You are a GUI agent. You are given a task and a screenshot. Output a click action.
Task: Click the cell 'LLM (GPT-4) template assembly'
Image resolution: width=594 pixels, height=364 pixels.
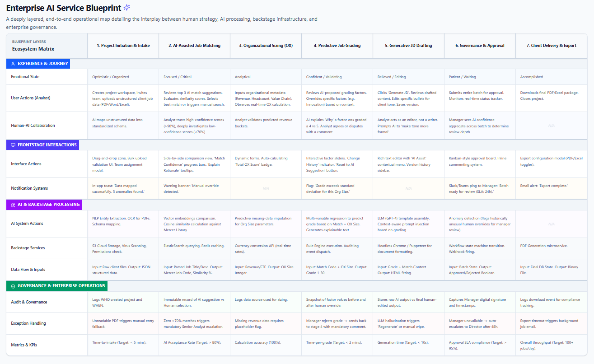(408, 224)
